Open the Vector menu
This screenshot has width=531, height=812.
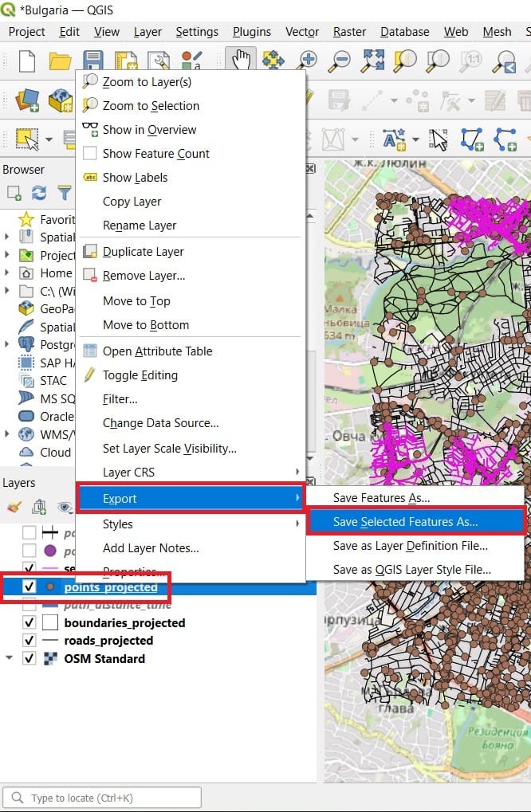(302, 32)
